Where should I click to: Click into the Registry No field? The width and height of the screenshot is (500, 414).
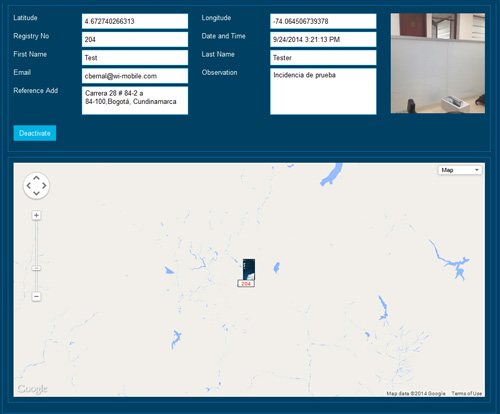[x=135, y=40]
